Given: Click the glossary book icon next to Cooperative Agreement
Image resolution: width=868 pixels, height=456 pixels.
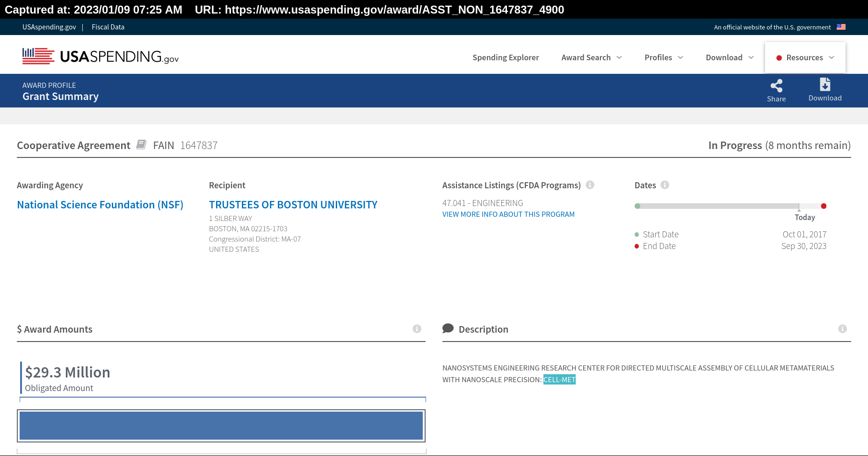Looking at the screenshot, I should tap(141, 144).
